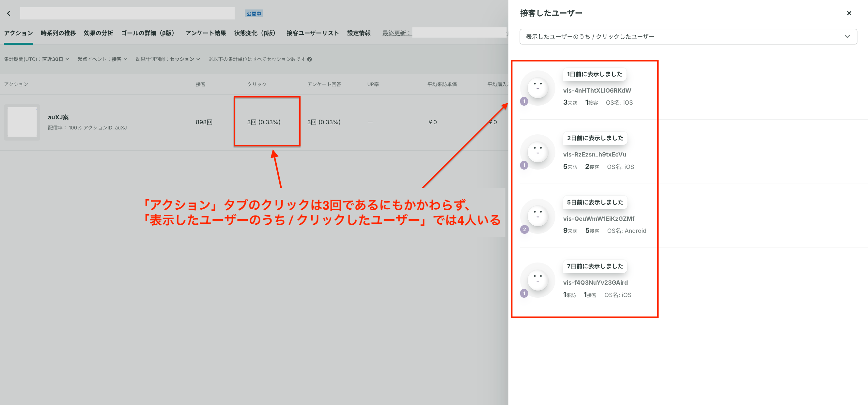Expand the 集計期間 直近30日 dropdown
This screenshot has width=868, height=405.
click(37, 59)
